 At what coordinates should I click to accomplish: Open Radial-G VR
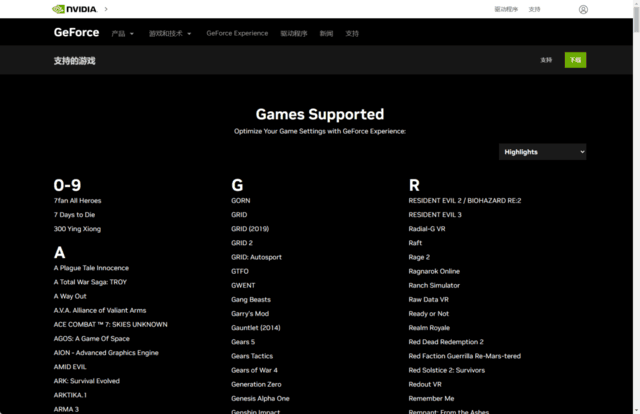point(427,229)
